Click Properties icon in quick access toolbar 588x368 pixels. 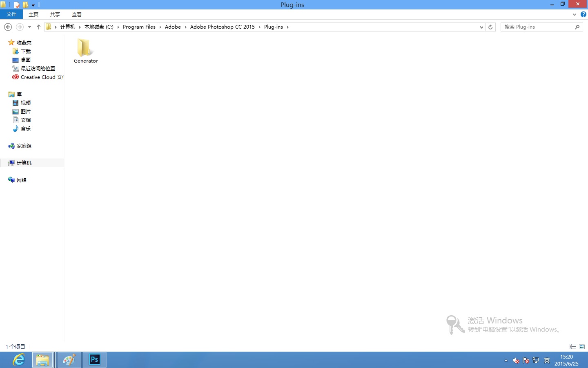pos(17,5)
